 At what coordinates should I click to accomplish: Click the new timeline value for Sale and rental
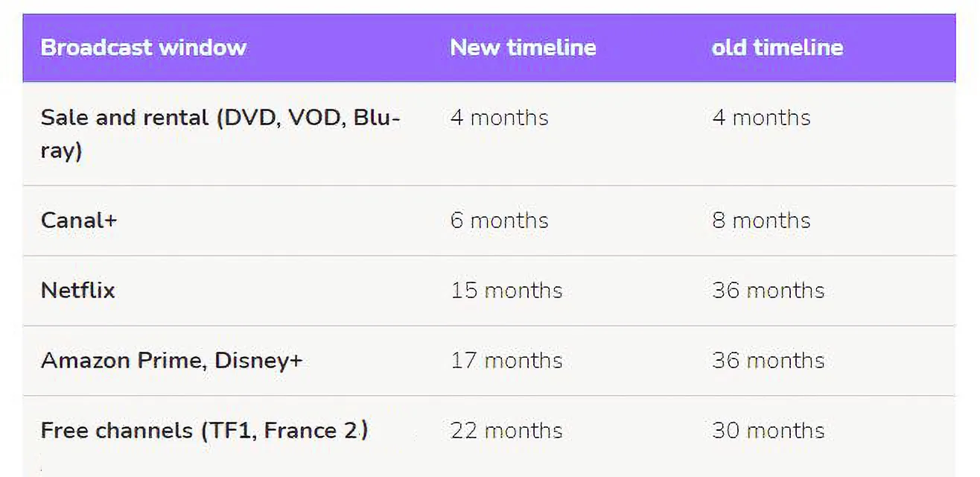499,118
